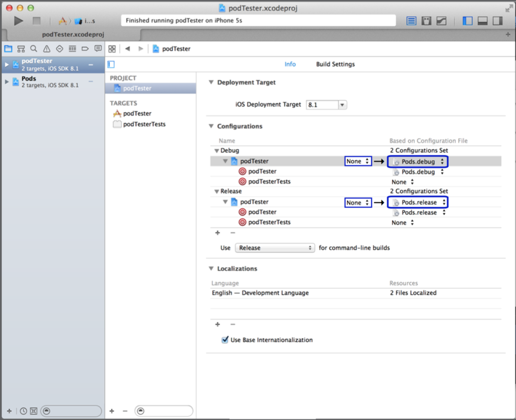
Task: Add a configuration with plus button
Action: click(217, 233)
